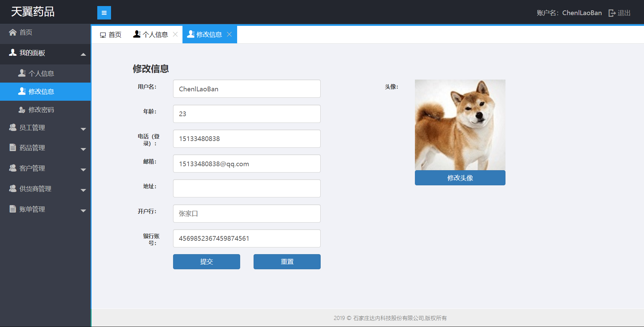Collapse the 我的面板 menu section
Image resolution: width=644 pixels, height=327 pixels.
click(83, 54)
